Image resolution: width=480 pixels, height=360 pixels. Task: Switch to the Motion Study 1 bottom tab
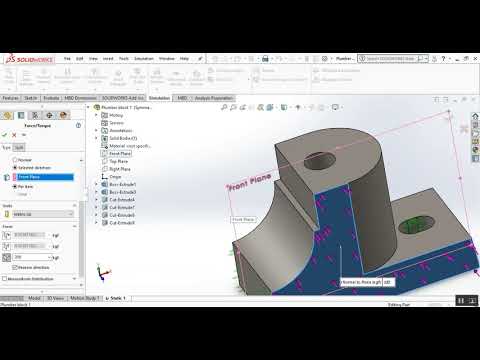point(85,298)
